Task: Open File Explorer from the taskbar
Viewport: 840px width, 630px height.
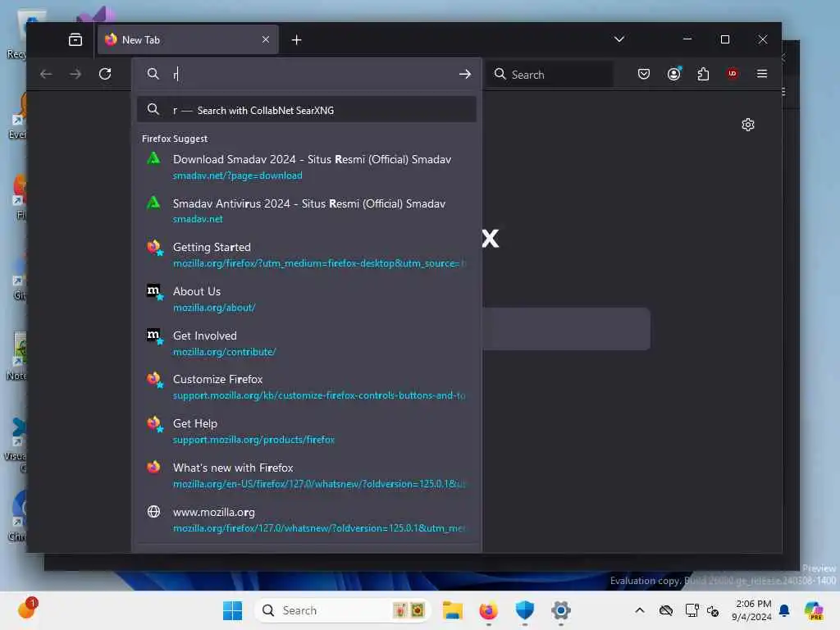Action: [452, 610]
